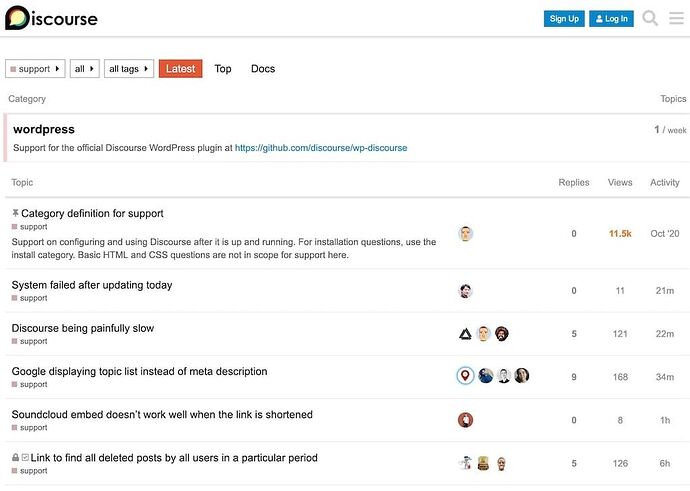690x491 pixels.
Task: Sort topics by Replies column
Action: [574, 183]
